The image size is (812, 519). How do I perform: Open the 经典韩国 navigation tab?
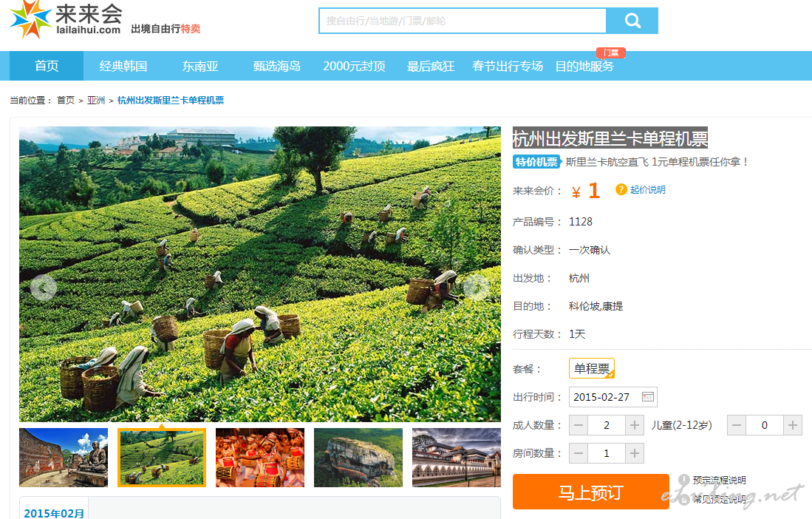point(123,66)
